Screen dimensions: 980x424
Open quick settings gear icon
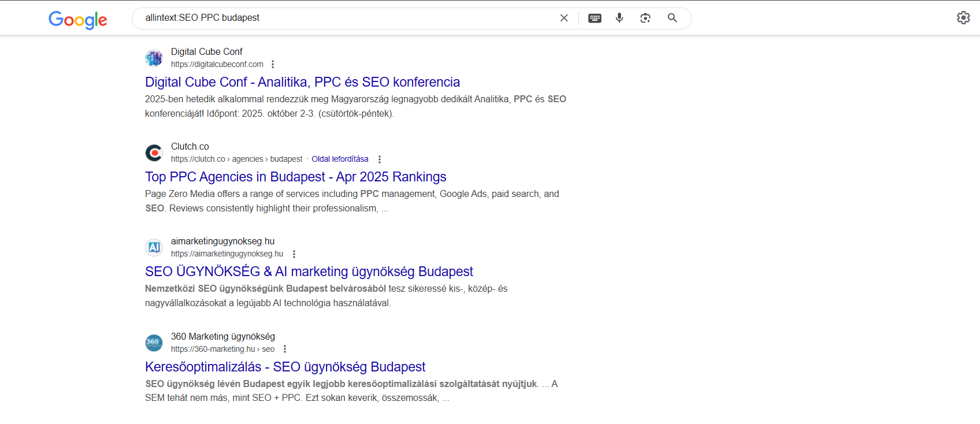963,17
